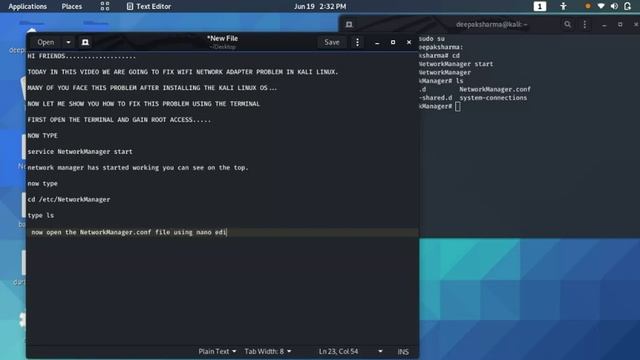
Task: Create new document with the new tab icon
Action: point(85,42)
